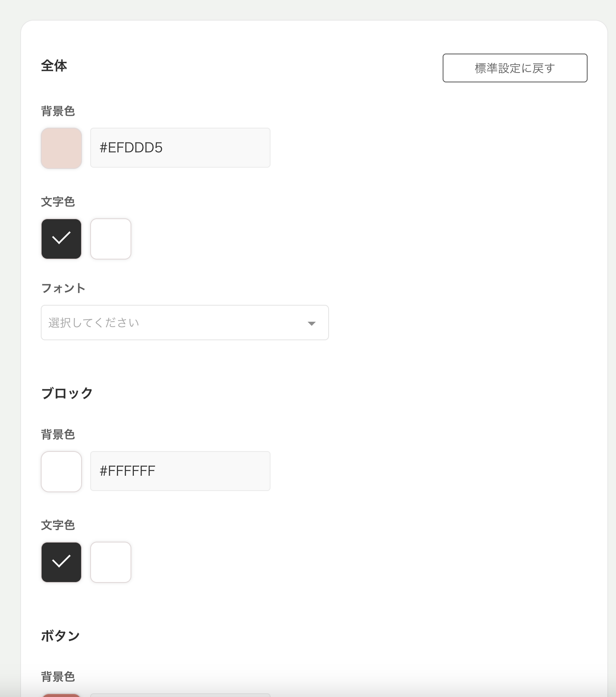Click the ボタン section heading
The height and width of the screenshot is (697, 616).
[x=61, y=635]
